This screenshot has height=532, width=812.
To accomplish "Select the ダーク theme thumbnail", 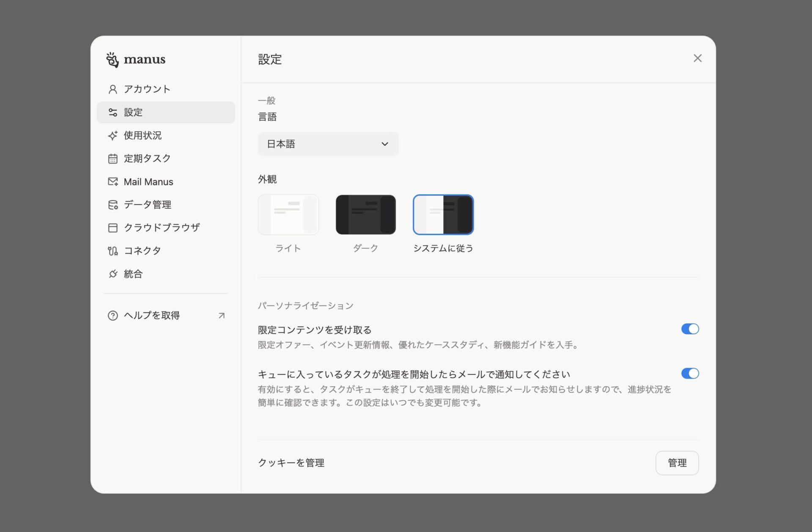I will tap(365, 214).
